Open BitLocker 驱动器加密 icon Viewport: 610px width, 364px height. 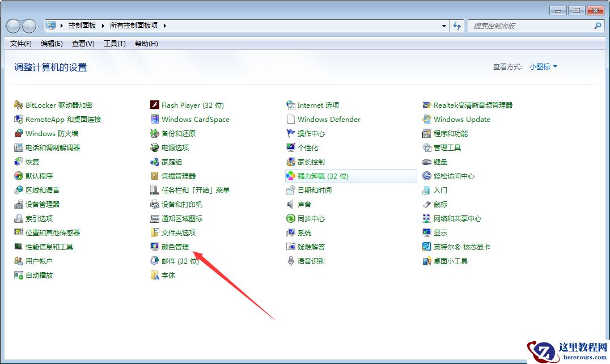[x=18, y=105]
